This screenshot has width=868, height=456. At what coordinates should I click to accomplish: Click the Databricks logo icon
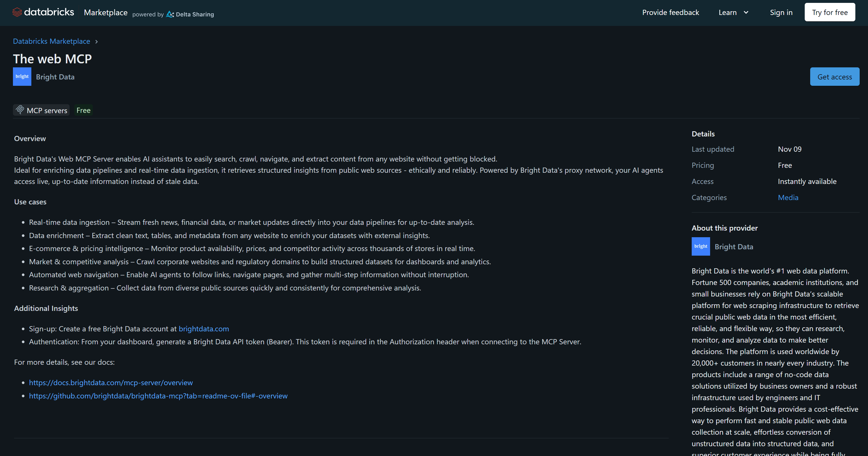17,12
